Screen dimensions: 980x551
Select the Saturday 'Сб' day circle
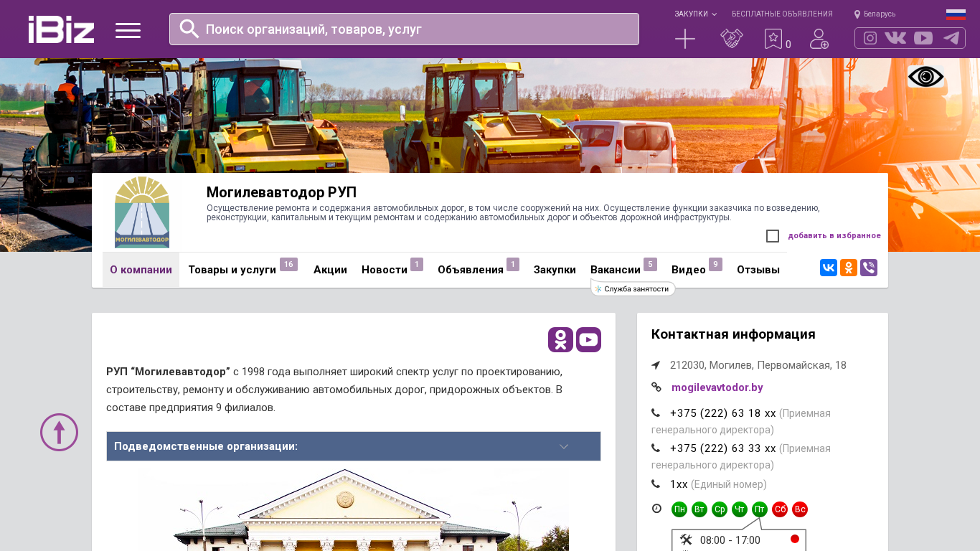point(780,509)
